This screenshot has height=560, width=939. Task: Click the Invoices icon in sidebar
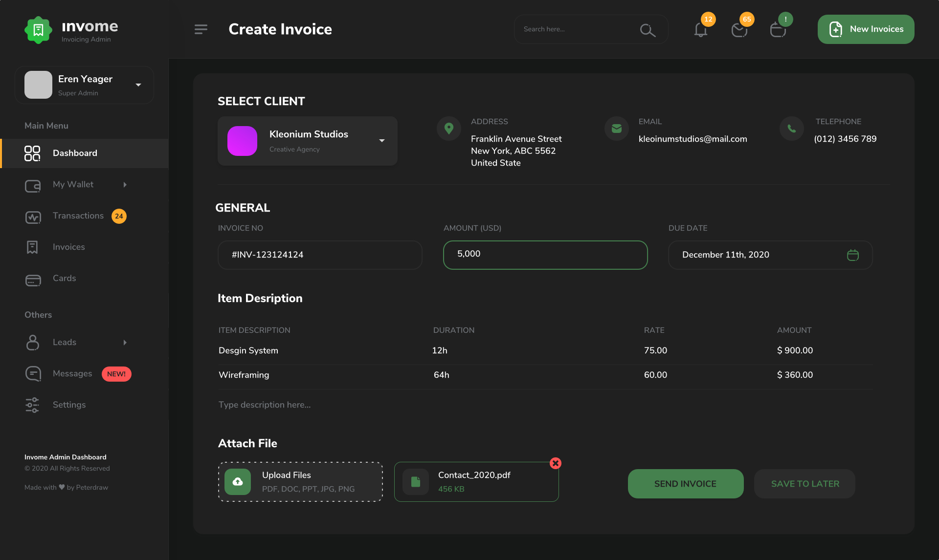pyautogui.click(x=32, y=247)
